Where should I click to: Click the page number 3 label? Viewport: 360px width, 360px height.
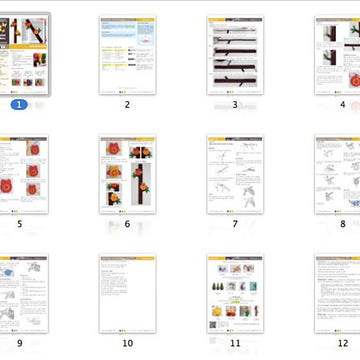(235, 105)
